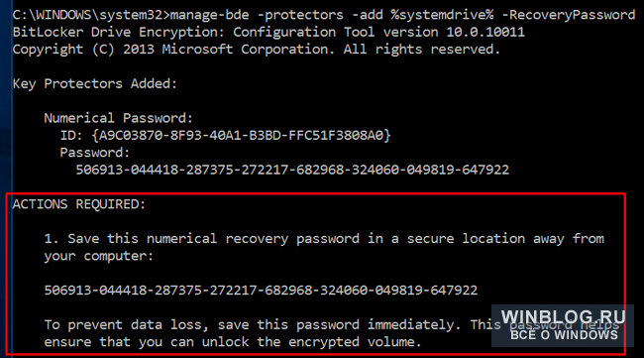This screenshot has height=358, width=644.
Task: Click the 'Save this numerical recovery password' line
Action: coord(324,239)
